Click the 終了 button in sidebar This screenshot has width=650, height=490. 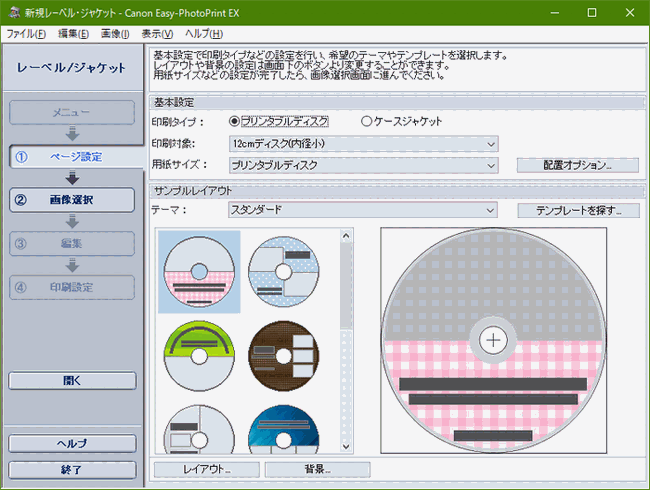pos(71,469)
